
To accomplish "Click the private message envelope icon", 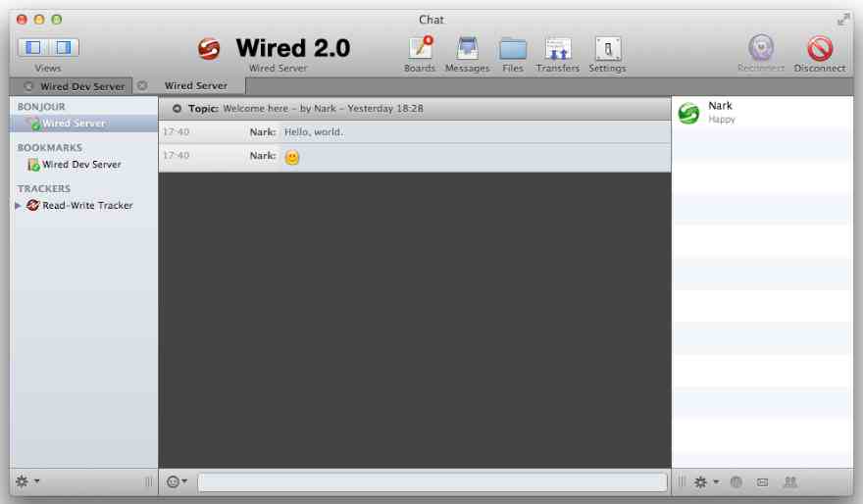I will [x=762, y=482].
